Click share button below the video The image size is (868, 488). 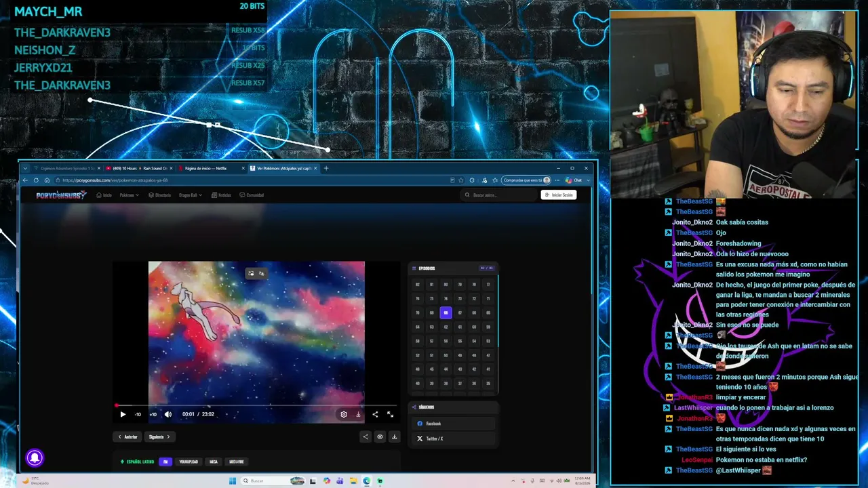(x=366, y=436)
